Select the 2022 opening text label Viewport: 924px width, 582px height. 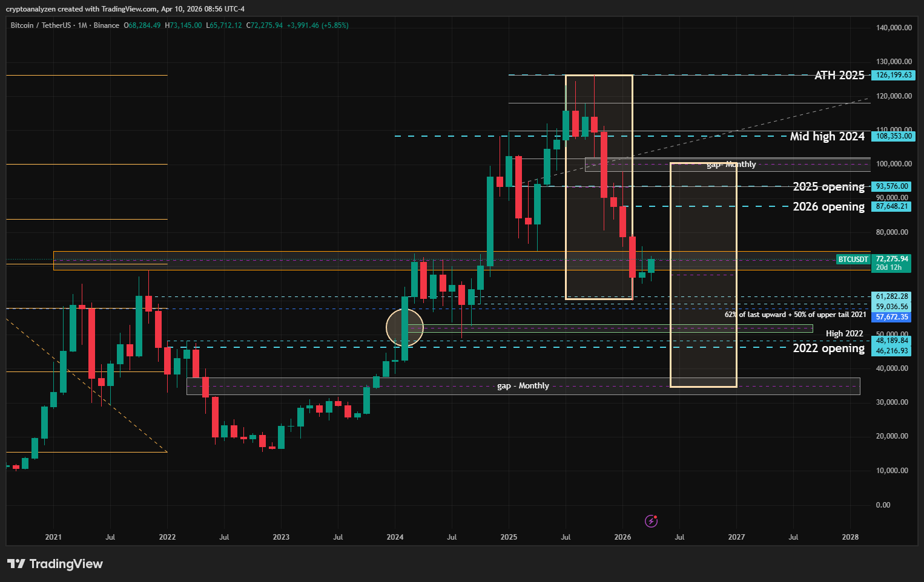[828, 348]
